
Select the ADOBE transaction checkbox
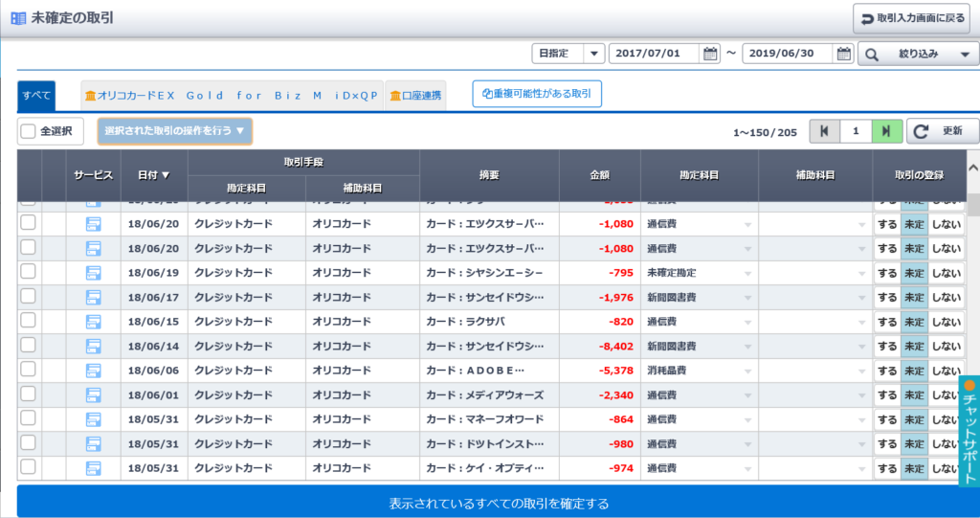point(28,369)
